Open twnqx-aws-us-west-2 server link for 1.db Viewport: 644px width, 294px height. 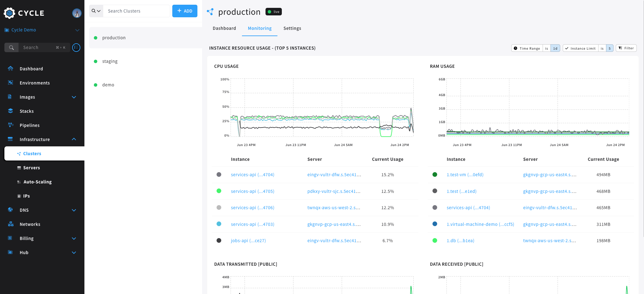(x=549, y=241)
